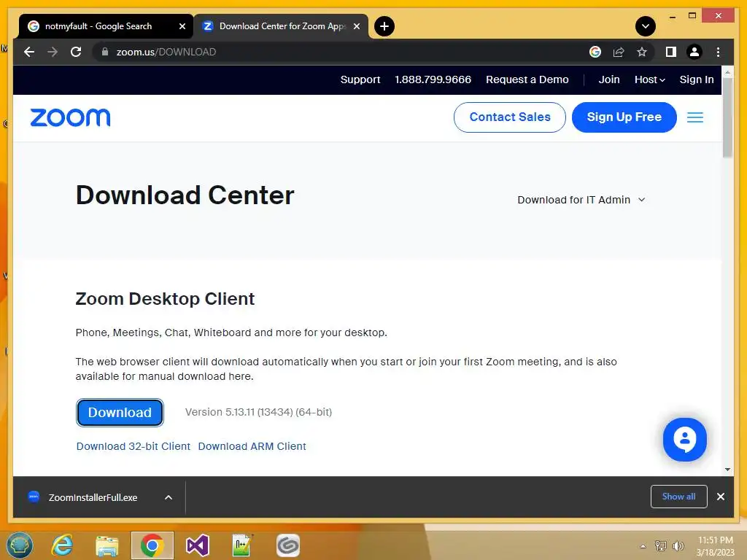This screenshot has width=747, height=560.
Task: Show hidden system tray icons
Action: pyautogui.click(x=643, y=546)
